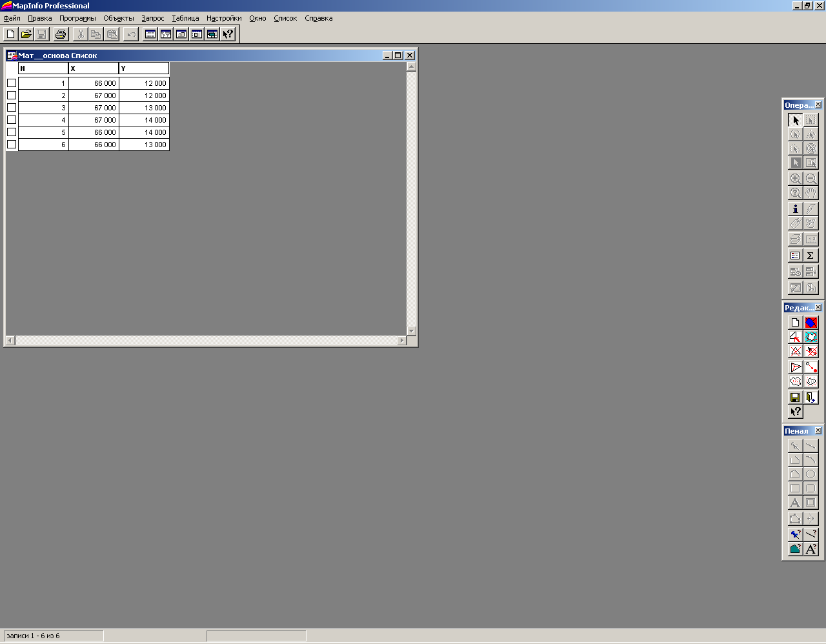Click the Zoom-out magnifier tool
Image resolution: width=826 pixels, height=644 pixels.
point(811,179)
